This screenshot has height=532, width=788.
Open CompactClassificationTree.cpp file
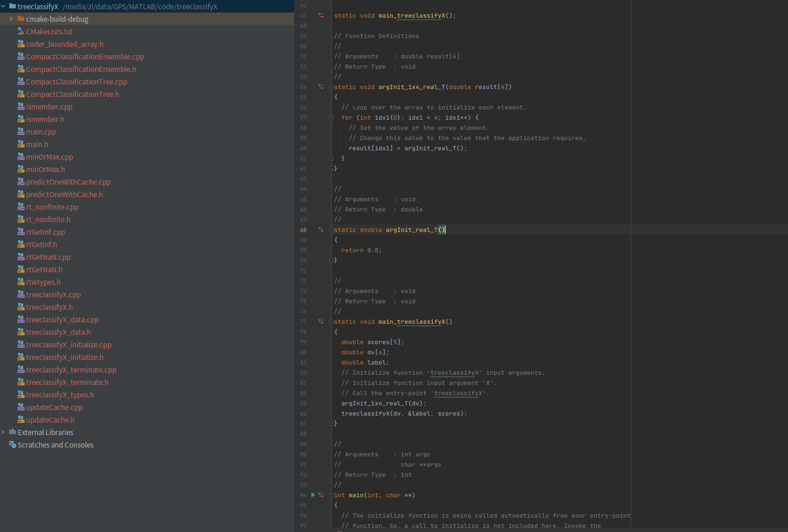(77, 82)
